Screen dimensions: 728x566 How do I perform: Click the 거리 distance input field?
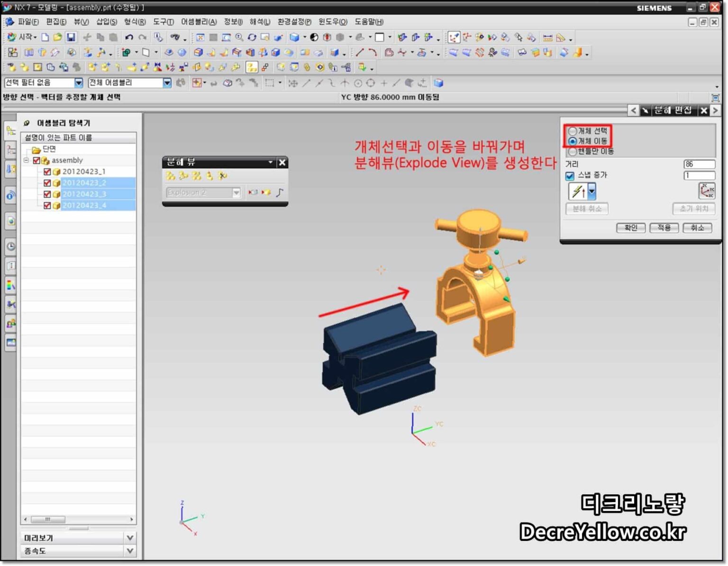699,164
